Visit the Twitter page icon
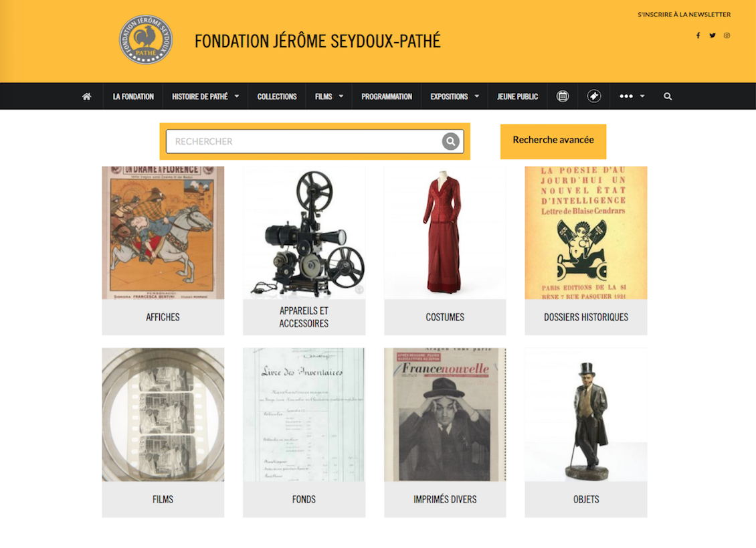This screenshot has width=756, height=548. [712, 35]
